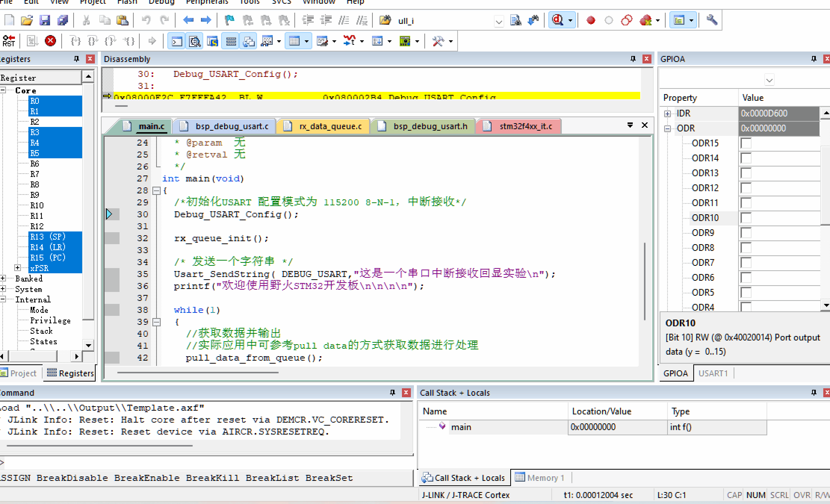
Task: Click the Start/Stop Debug Session icon
Action: coord(558,20)
